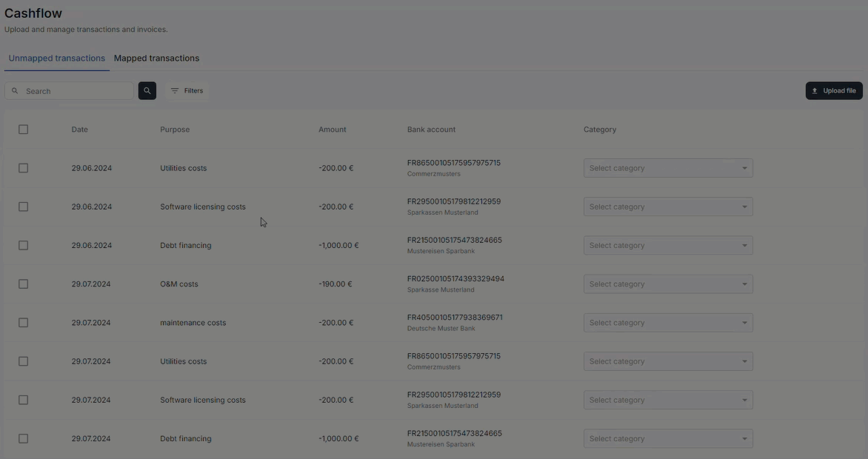The width and height of the screenshot is (868, 459).
Task: Click the search magnifier icon button
Action: tap(147, 90)
